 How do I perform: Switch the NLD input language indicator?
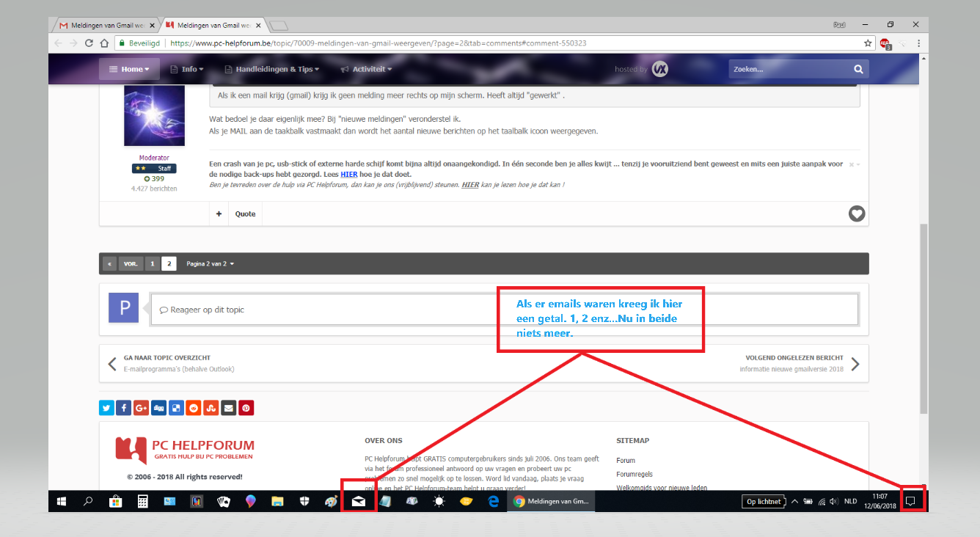(x=851, y=502)
